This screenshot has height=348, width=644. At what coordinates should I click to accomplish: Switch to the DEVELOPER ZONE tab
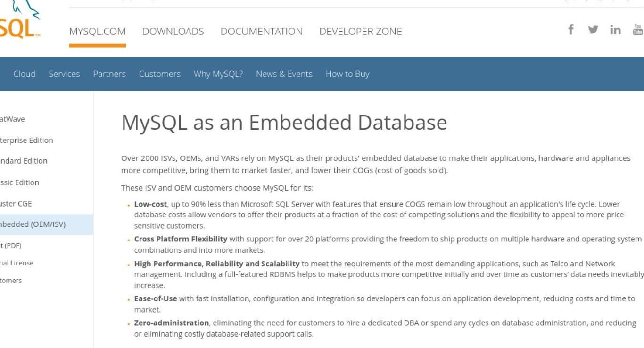coord(361,32)
